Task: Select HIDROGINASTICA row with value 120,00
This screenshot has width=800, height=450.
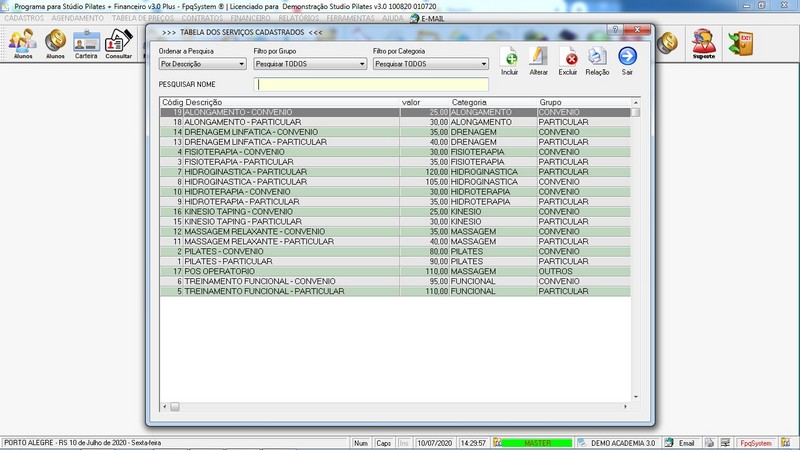Action: pyautogui.click(x=395, y=172)
